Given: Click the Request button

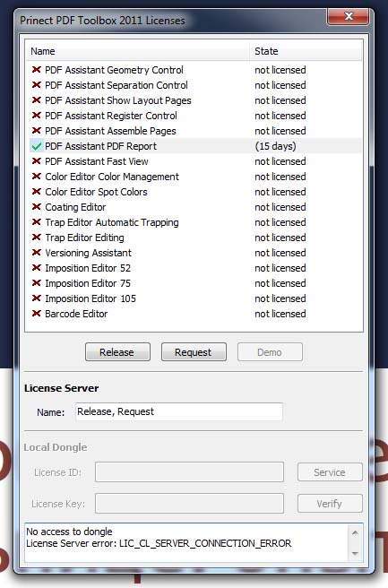Looking at the screenshot, I should coord(194,352).
